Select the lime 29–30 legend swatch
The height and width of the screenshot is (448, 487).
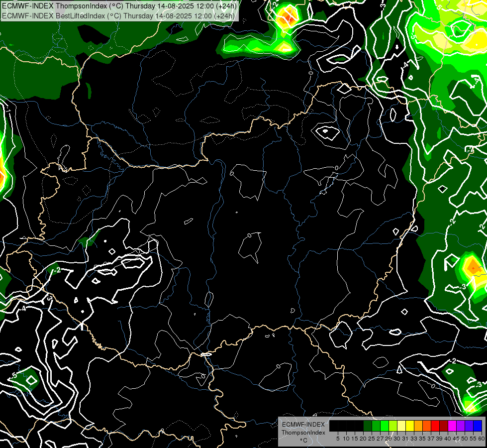393,426
